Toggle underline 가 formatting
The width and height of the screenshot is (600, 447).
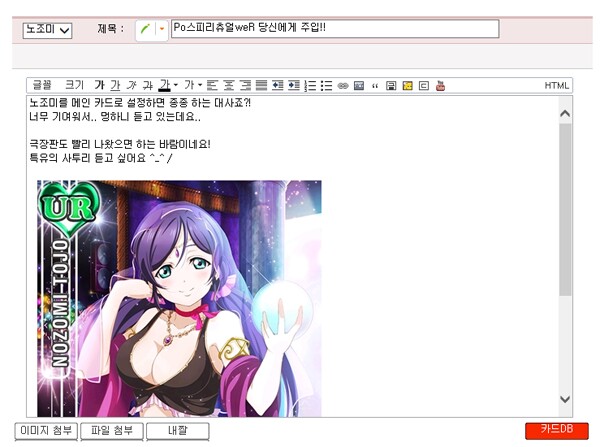pyautogui.click(x=115, y=85)
